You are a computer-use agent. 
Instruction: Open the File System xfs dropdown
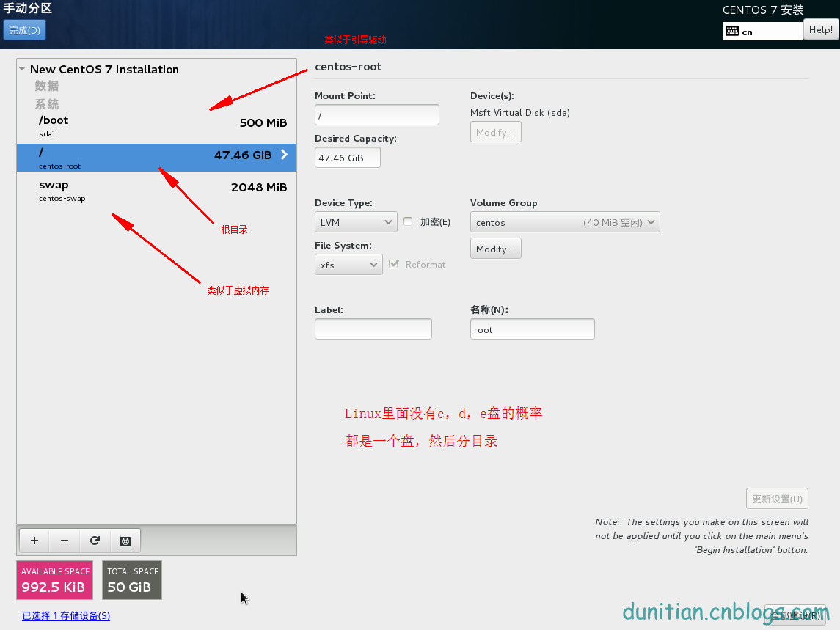point(348,265)
